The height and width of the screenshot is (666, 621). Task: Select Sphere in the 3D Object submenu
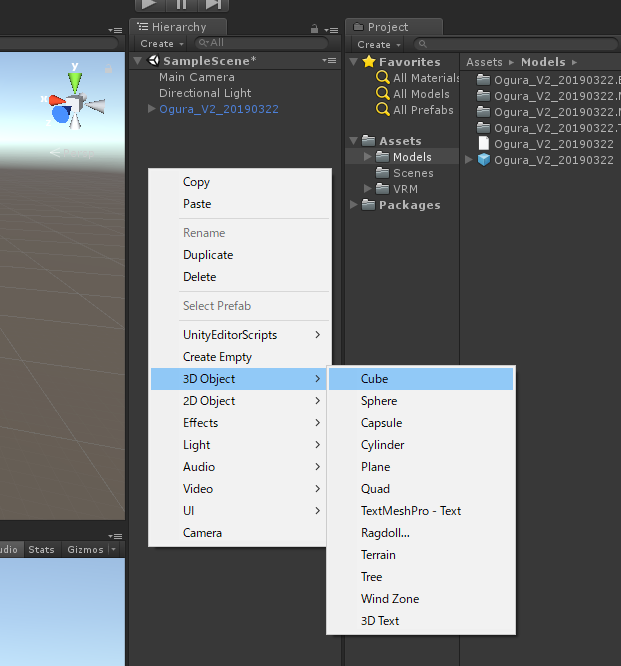(379, 401)
